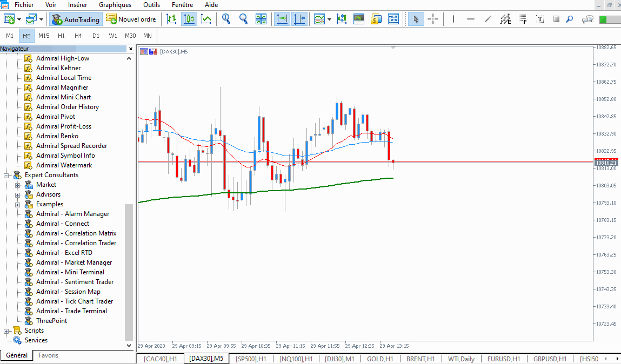The image size is (621, 364).
Task: Toggle chart auto scroll
Action: click(282, 19)
